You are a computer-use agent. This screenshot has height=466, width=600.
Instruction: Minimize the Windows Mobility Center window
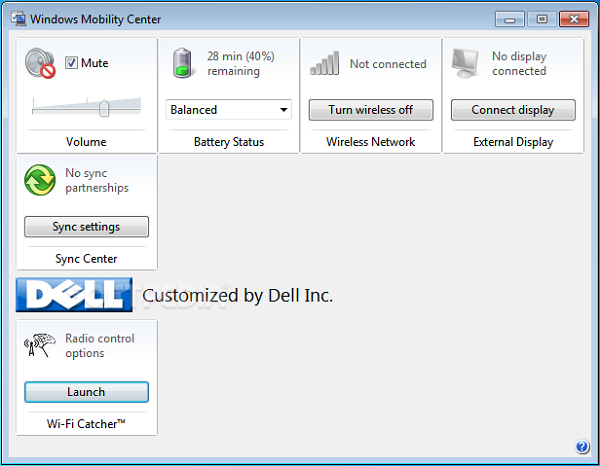point(511,19)
